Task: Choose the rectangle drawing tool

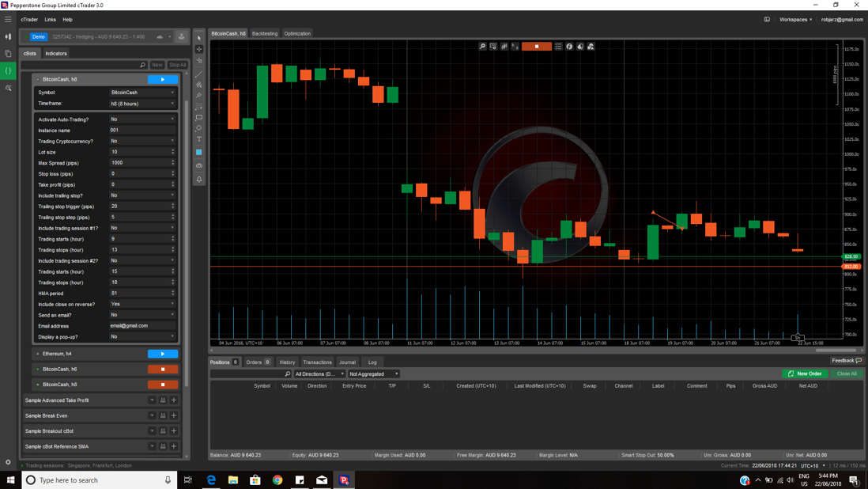Action: (x=199, y=117)
